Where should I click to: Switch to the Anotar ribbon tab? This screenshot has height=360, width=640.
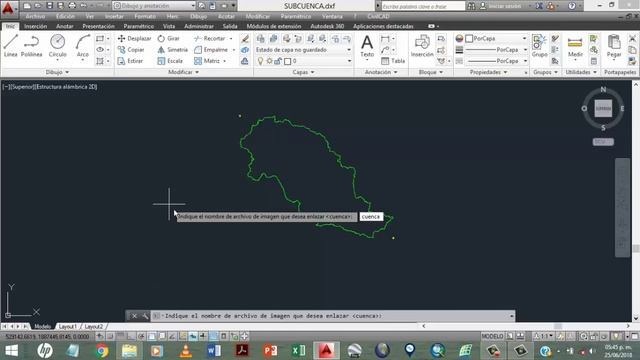[64, 26]
